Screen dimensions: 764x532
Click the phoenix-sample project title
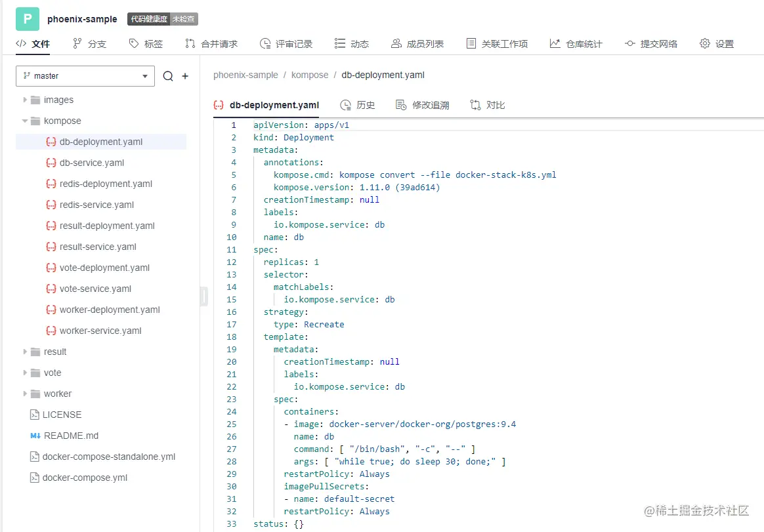[82, 19]
